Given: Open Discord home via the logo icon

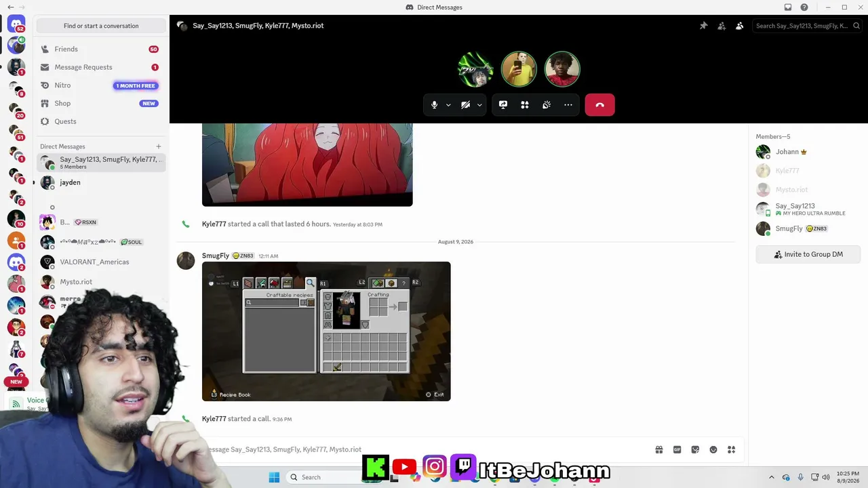Looking at the screenshot, I should tap(16, 25).
